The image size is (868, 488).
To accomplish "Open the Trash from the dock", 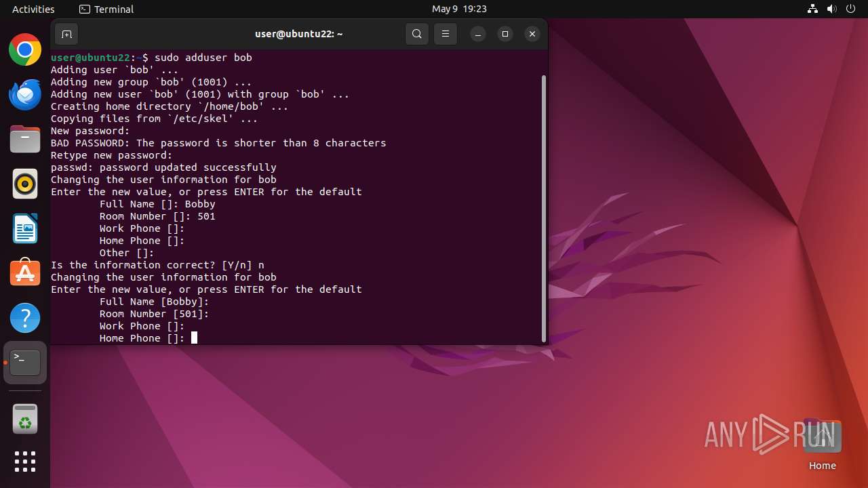I will [25, 419].
